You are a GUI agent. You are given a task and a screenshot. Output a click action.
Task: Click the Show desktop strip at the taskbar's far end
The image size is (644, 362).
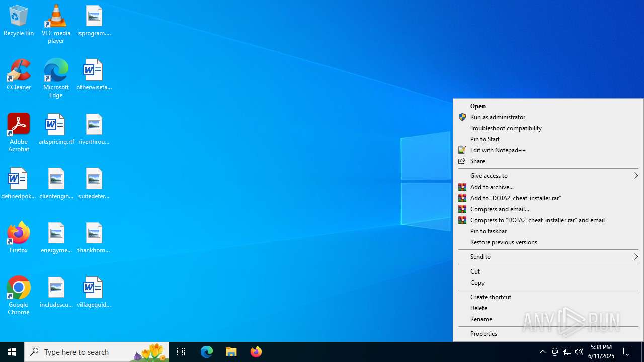coord(642,352)
